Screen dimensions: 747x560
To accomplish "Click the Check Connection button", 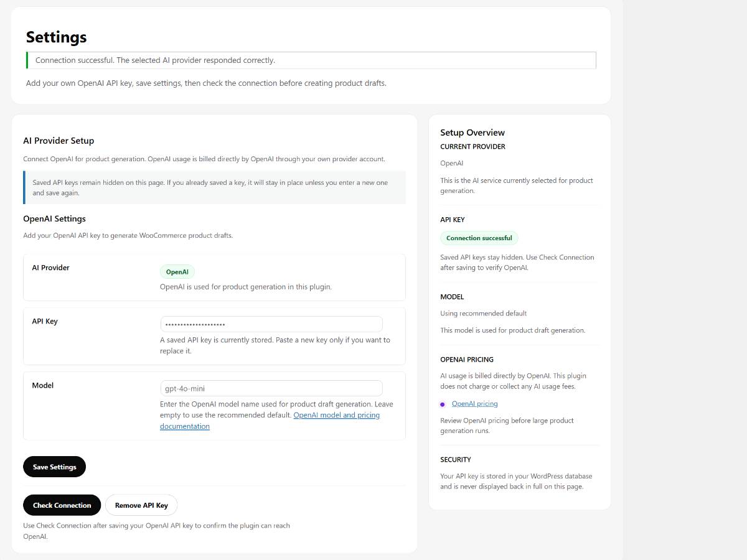I will click(62, 505).
